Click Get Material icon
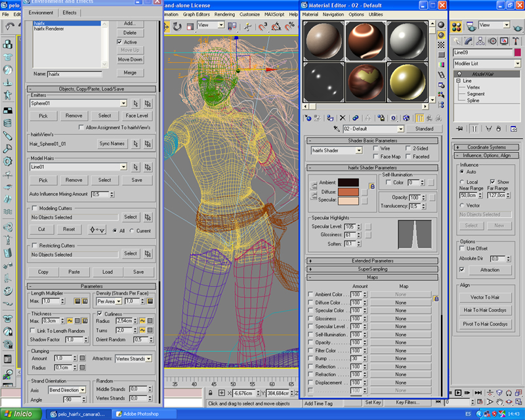525x420 pixels. point(308,118)
